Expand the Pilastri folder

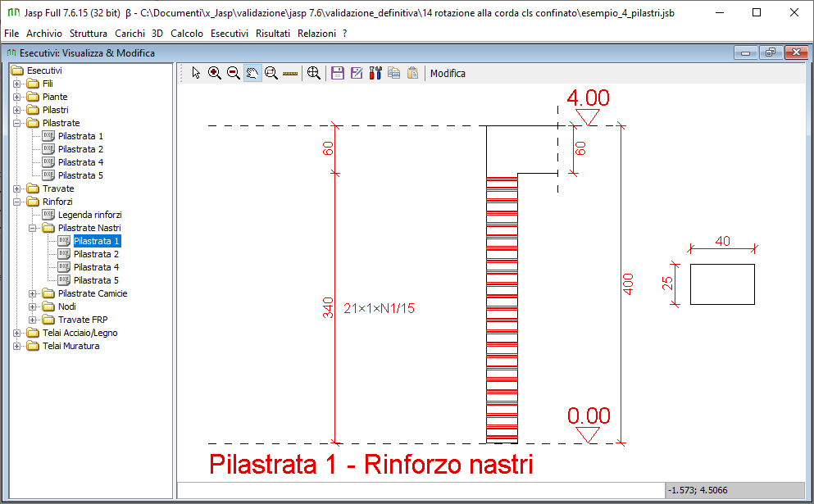16,110
